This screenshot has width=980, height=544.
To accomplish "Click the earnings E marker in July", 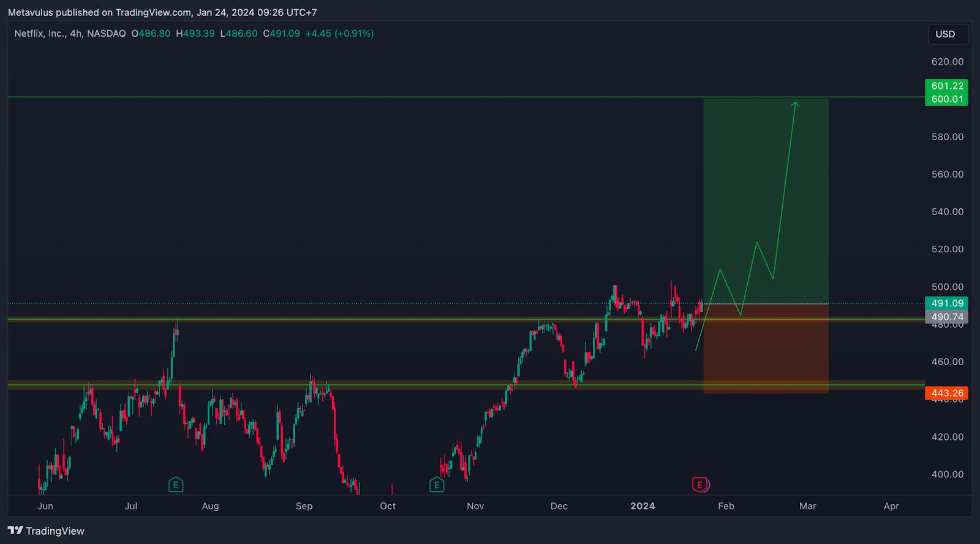I will pyautogui.click(x=176, y=485).
